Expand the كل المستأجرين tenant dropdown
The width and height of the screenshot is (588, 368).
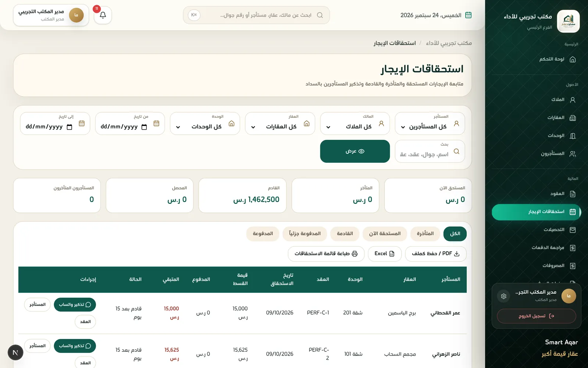[x=430, y=124]
